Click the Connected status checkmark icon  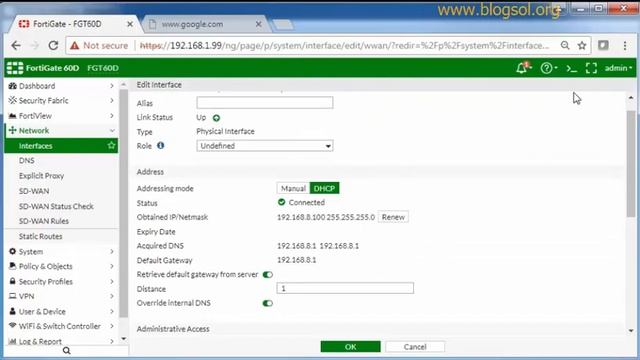pyautogui.click(x=281, y=202)
